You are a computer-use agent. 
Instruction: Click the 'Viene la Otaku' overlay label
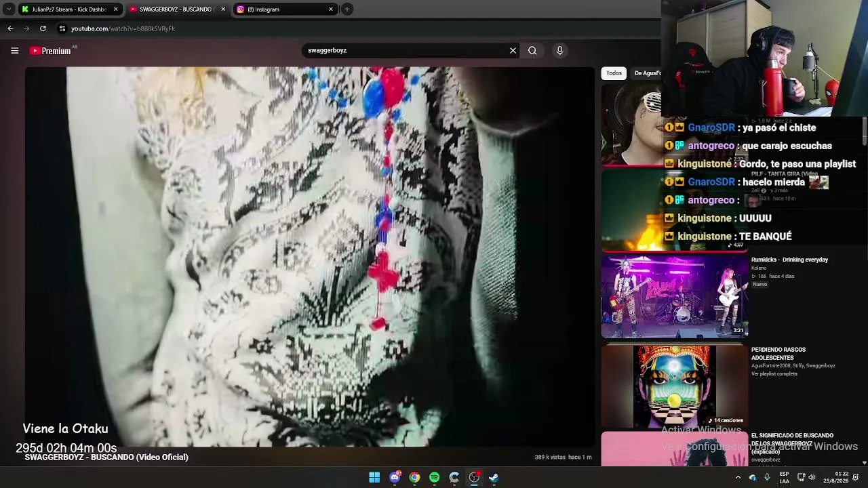(x=65, y=428)
